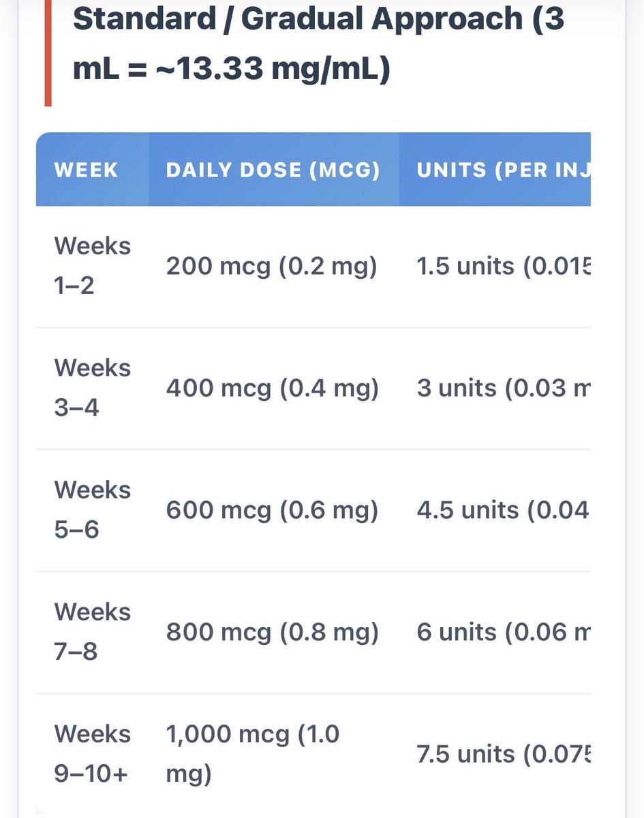644x818 pixels.
Task: Select the Weeks 9–10+ row label
Action: [x=92, y=754]
